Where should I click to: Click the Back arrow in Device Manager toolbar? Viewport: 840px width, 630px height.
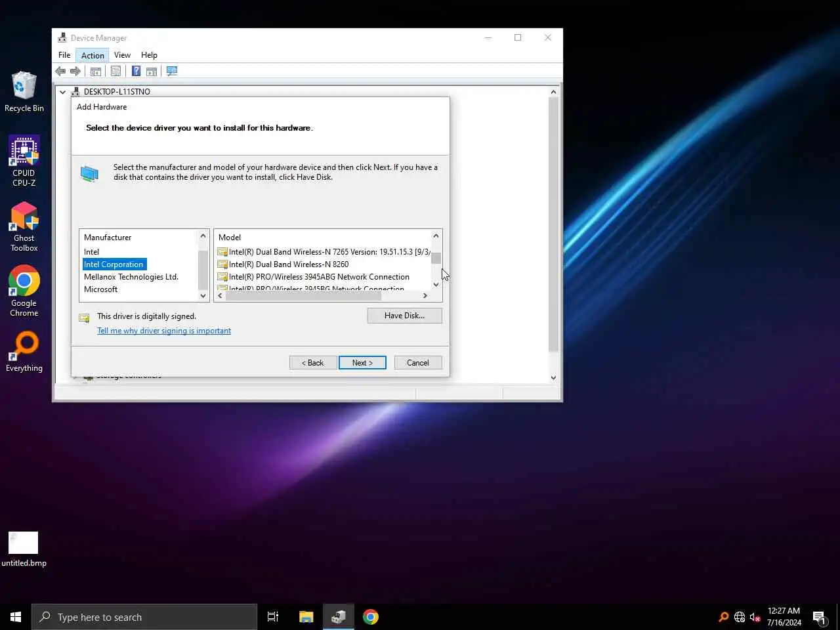[60, 71]
